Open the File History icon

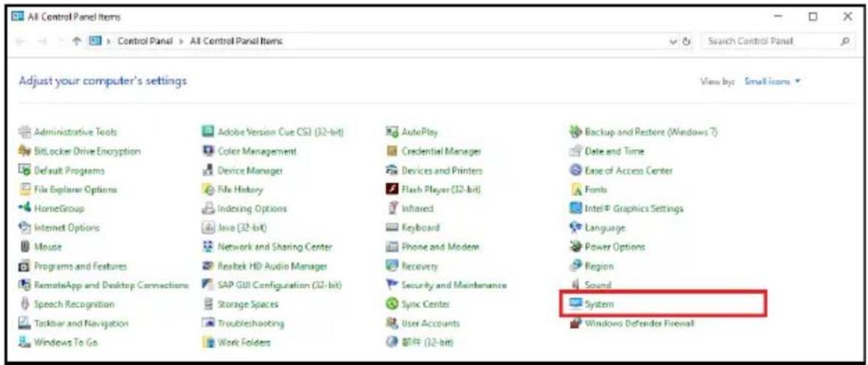click(x=207, y=189)
